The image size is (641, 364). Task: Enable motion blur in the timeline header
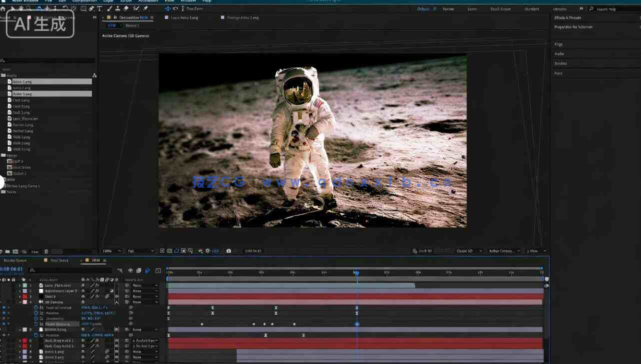[x=147, y=271]
